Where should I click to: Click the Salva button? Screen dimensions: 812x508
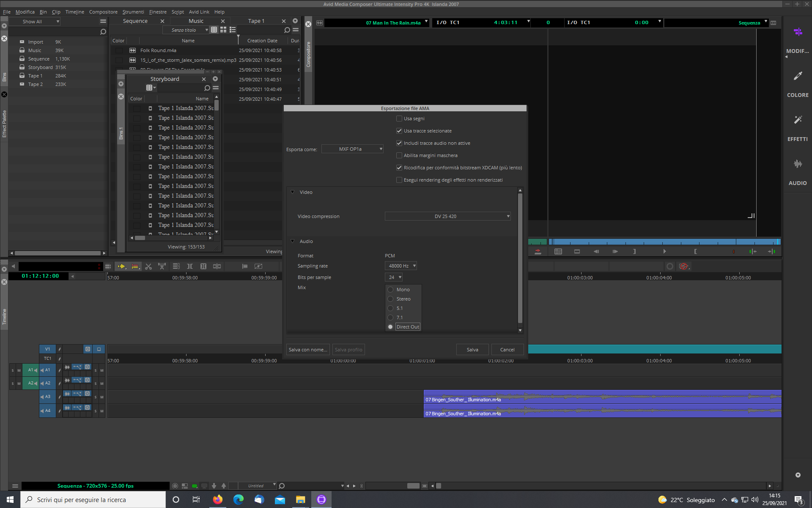click(x=472, y=350)
